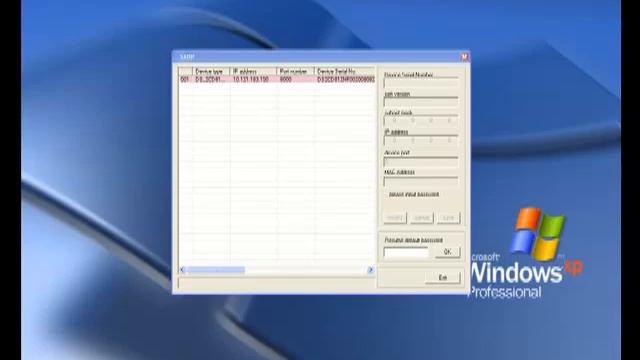
Task: Close the SADP window with the red X
Action: click(x=464, y=57)
